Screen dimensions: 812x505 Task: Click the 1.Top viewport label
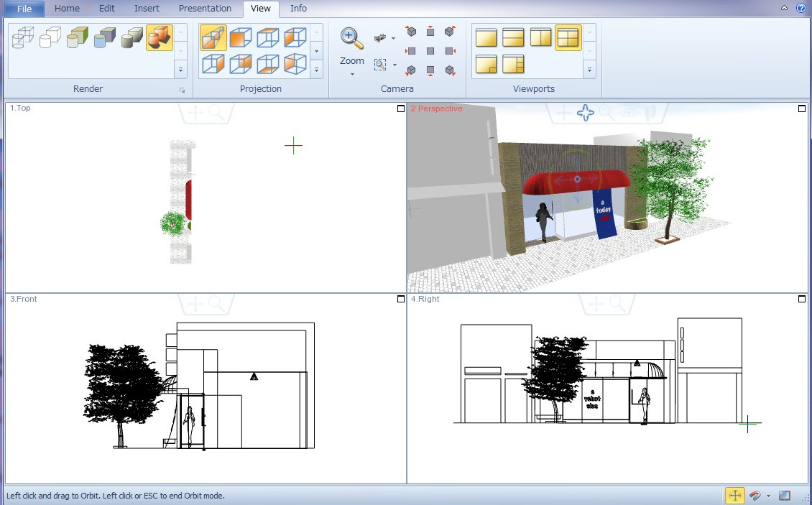point(20,108)
